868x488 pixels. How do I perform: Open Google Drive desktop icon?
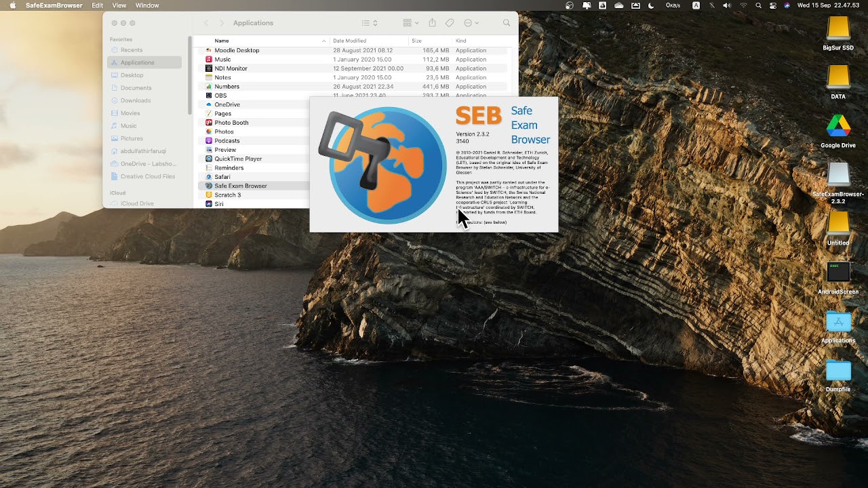pyautogui.click(x=838, y=131)
